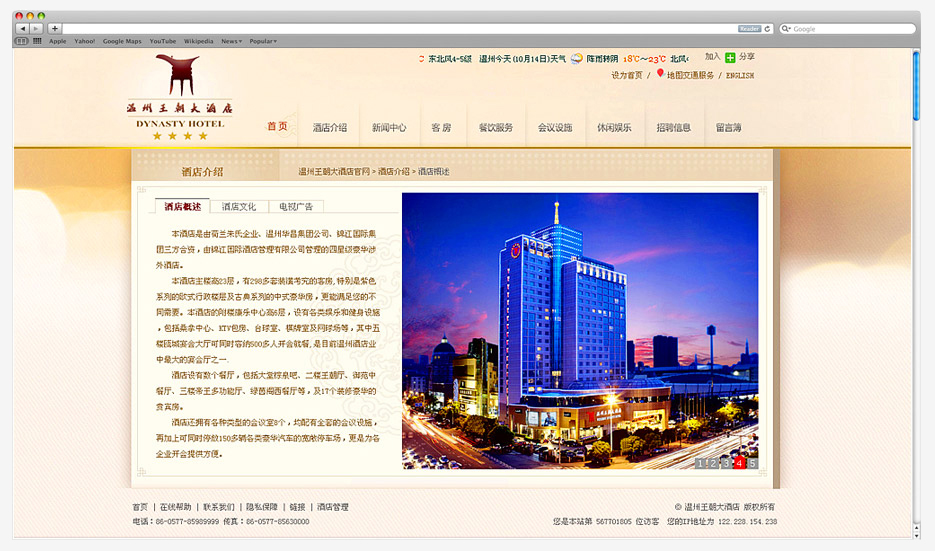
Task: Click the green plus share icon
Action: coord(730,58)
